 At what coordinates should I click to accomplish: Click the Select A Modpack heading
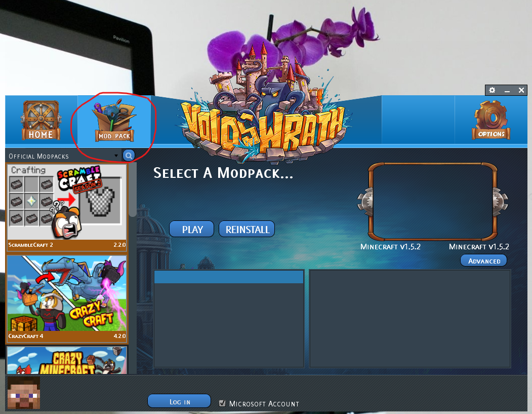click(x=223, y=173)
